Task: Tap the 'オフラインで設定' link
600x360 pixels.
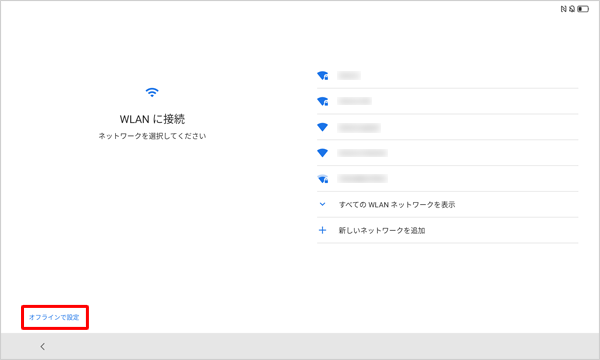Action: coord(54,317)
